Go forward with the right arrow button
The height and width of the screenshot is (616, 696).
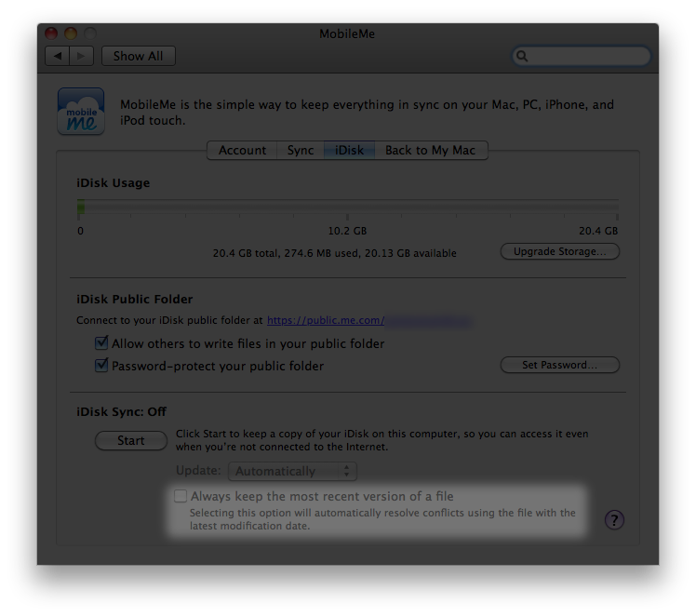coord(81,56)
